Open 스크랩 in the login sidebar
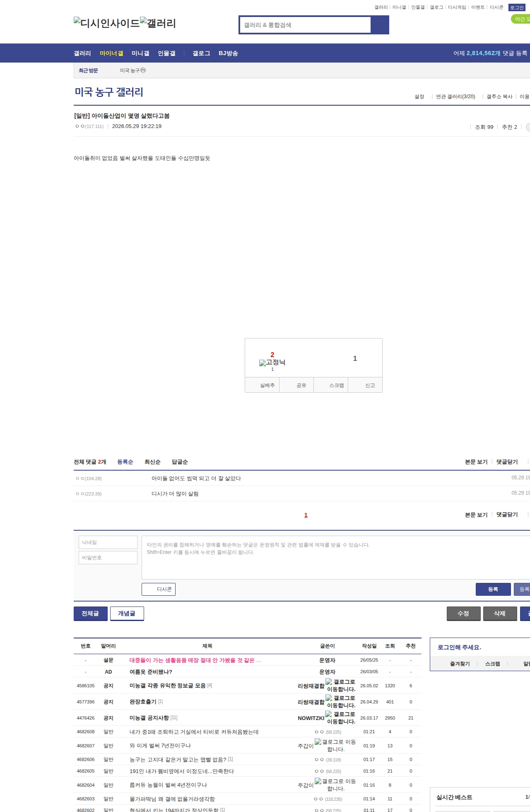 tap(492, 664)
